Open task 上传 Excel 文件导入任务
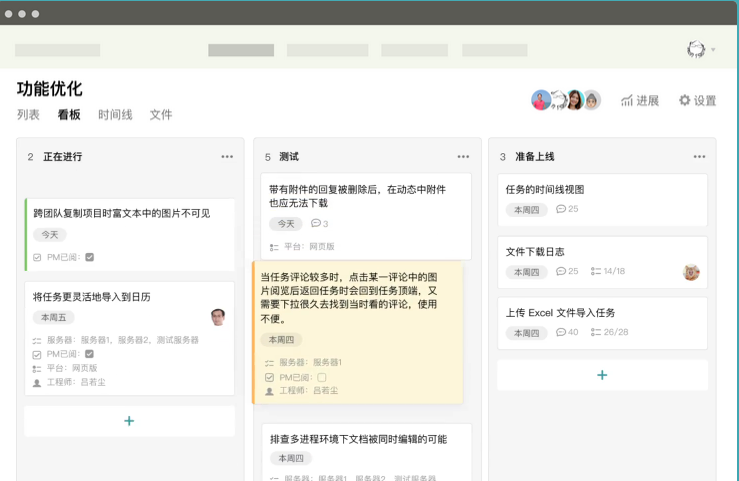This screenshot has height=481, width=739. tap(560, 313)
